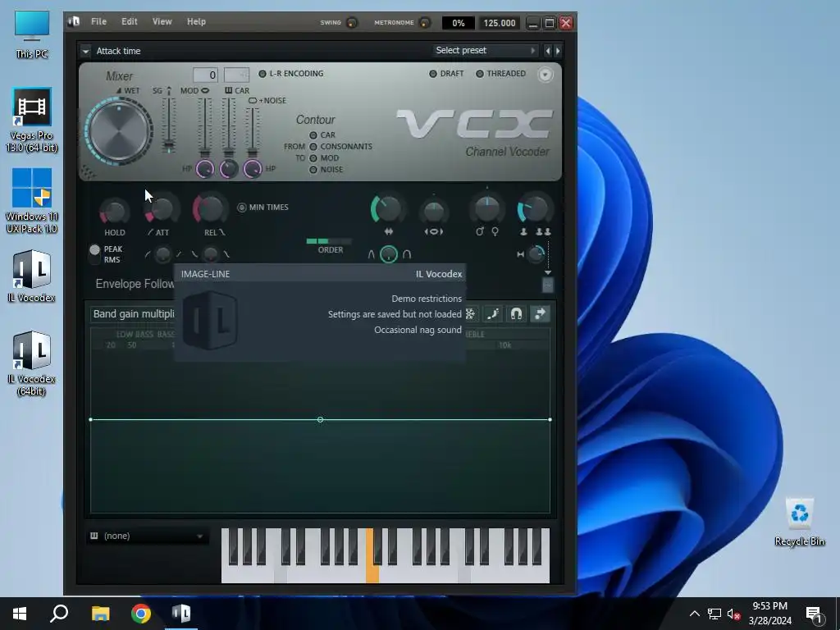This screenshot has width=840, height=630.
Task: Open IL Vocodex (64bit) desktop shortcut
Action: click(32, 363)
